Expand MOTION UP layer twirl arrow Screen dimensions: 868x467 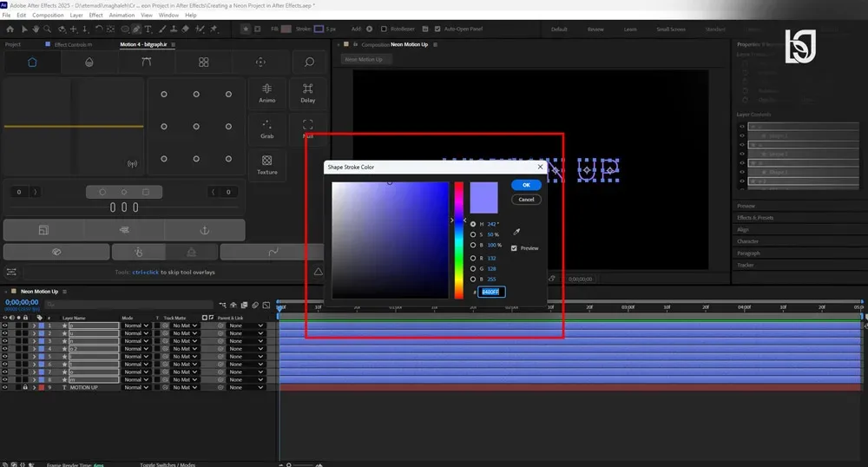[34, 387]
